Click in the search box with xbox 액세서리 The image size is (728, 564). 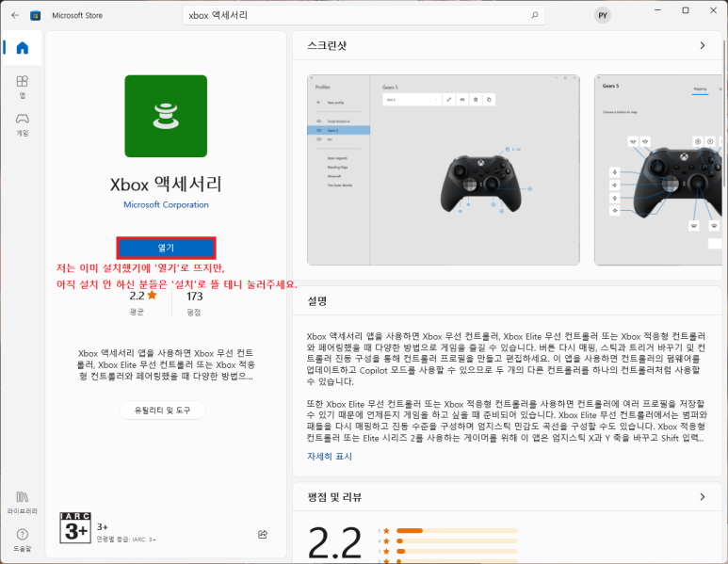tap(364, 15)
